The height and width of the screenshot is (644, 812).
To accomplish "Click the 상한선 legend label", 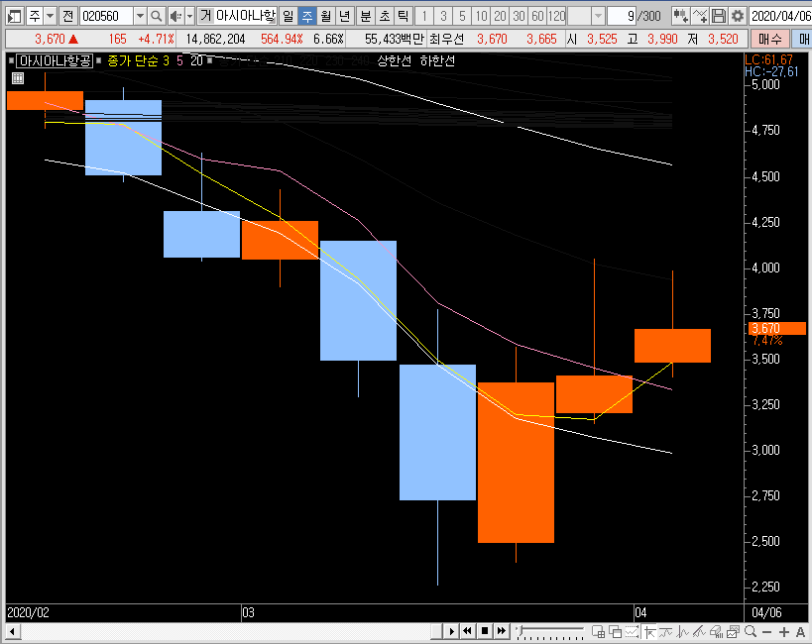I will (394, 61).
